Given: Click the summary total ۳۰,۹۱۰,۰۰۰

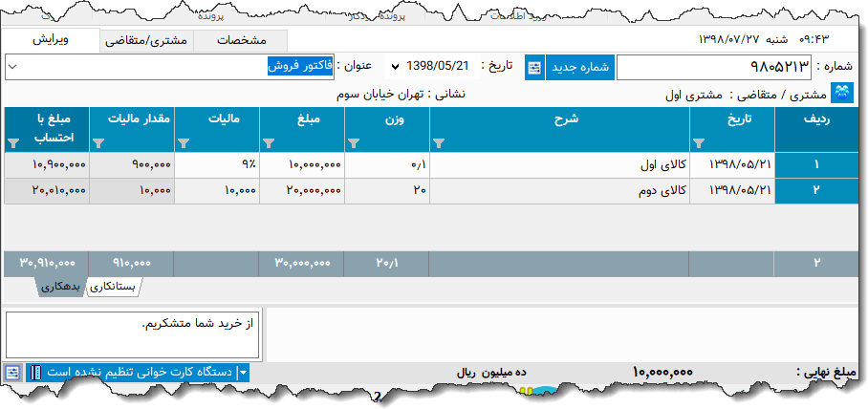Looking at the screenshot, I should coord(47,263).
